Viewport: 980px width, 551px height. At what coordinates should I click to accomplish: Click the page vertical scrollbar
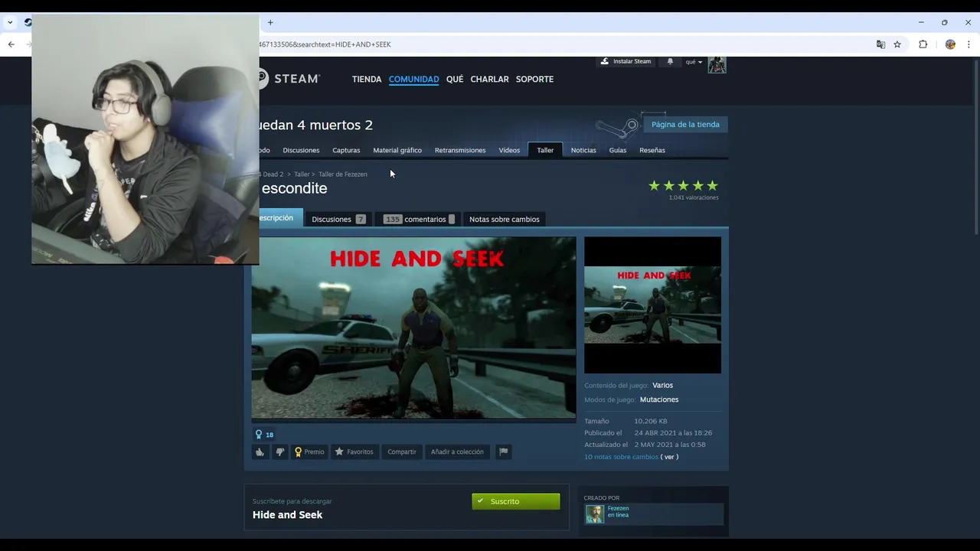(x=976, y=145)
